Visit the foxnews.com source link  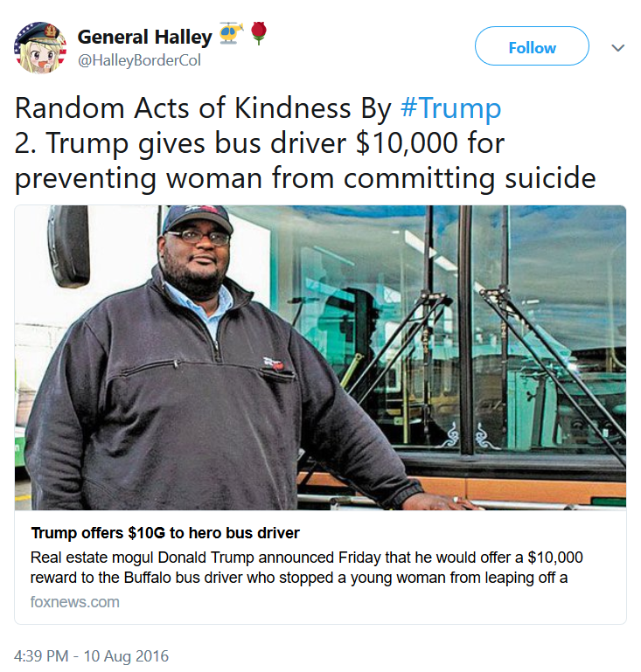pos(74,602)
